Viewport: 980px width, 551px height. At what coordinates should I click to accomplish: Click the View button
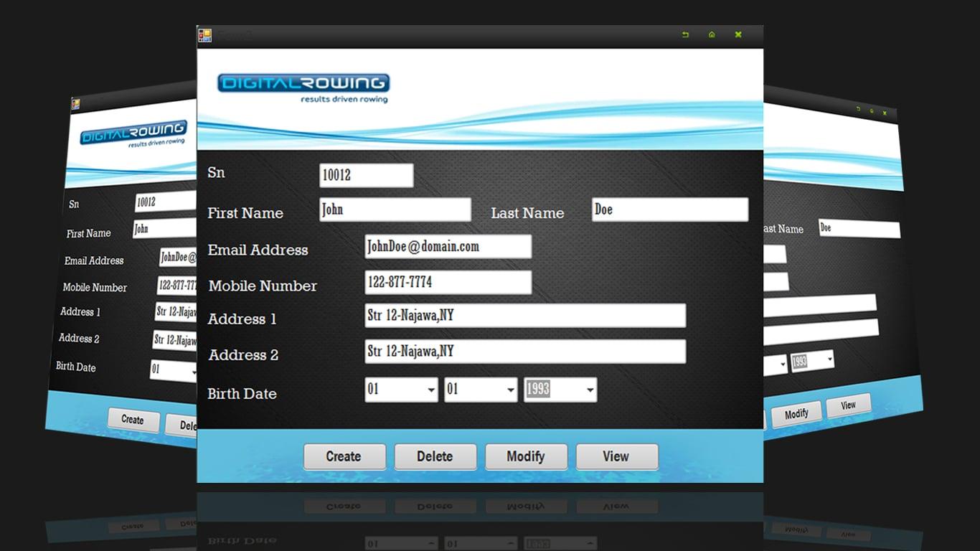[x=616, y=456]
